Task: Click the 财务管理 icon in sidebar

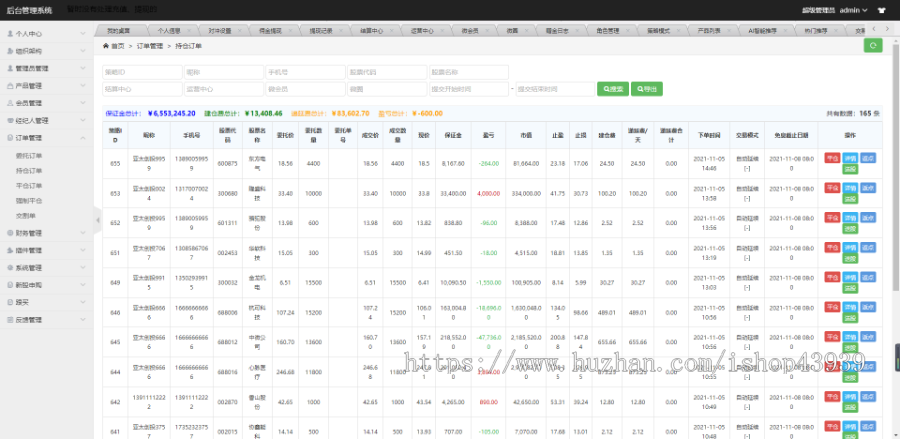Action: click(10, 233)
